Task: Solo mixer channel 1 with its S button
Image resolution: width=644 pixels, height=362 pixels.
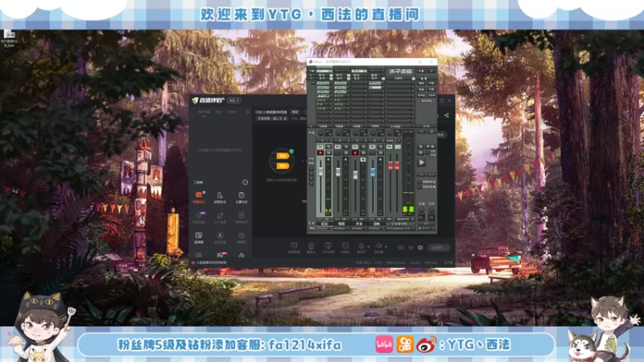Action: coord(328,146)
